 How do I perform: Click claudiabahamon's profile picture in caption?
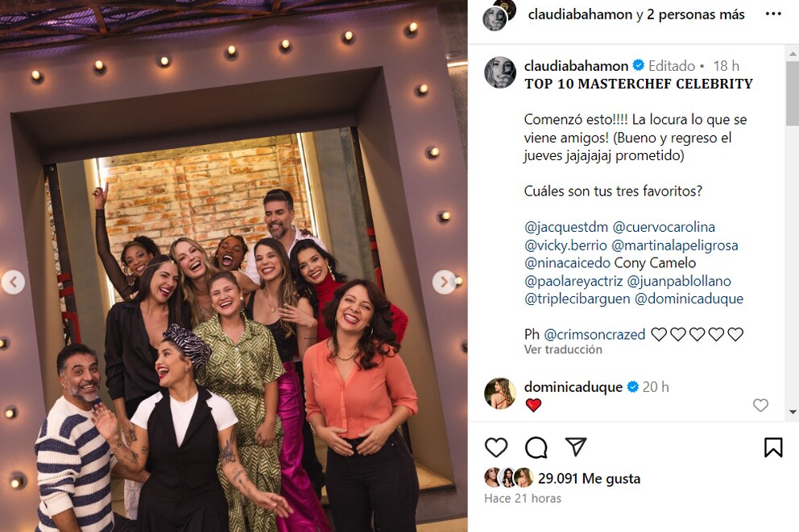pos(500,72)
